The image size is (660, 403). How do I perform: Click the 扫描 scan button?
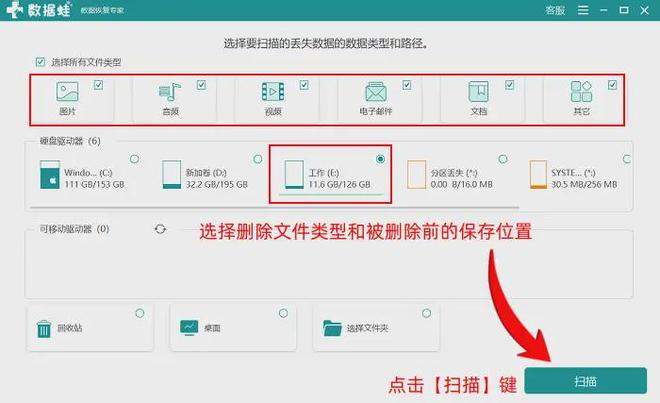585,381
